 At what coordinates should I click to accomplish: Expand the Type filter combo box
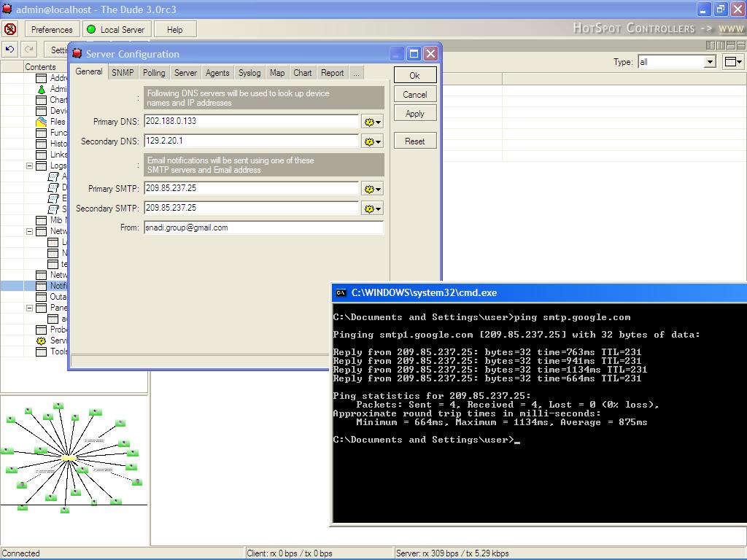pos(709,62)
